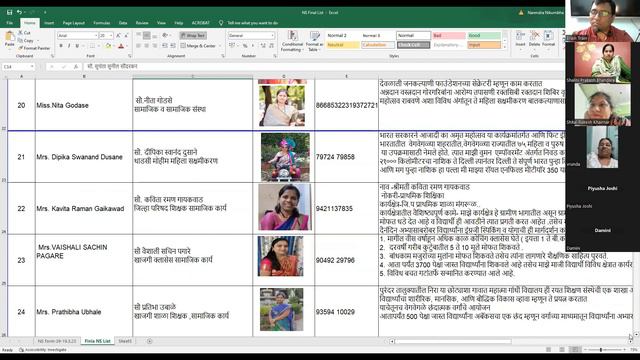The width and height of the screenshot is (640, 360).
Task: Click the Align Right icon
Action: point(154,46)
